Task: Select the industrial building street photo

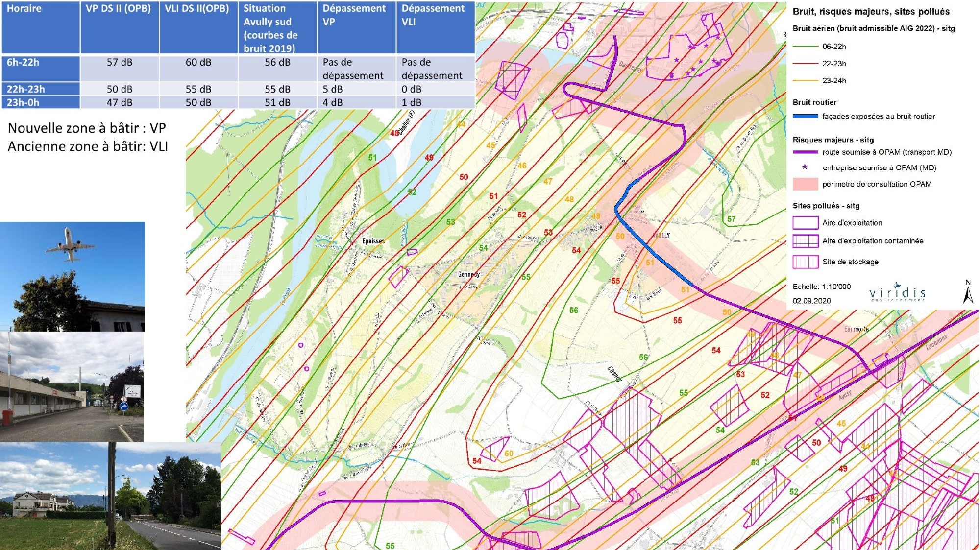Action: [72, 386]
